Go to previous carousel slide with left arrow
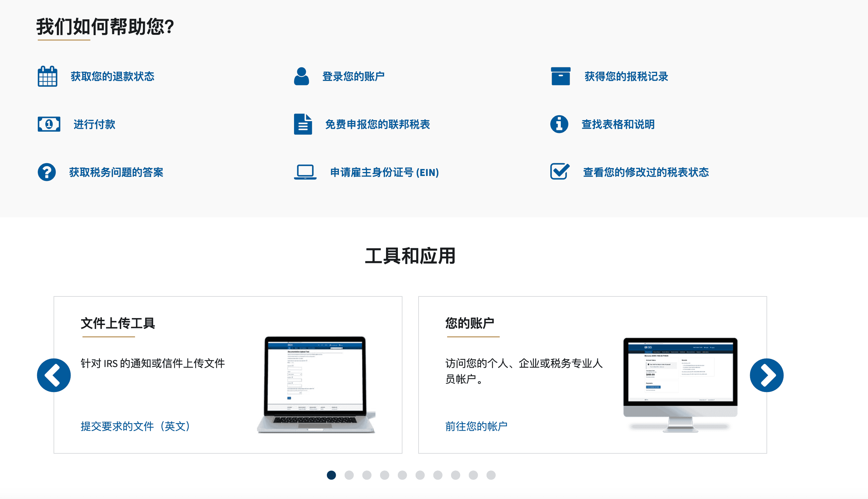The height and width of the screenshot is (499, 868). pyautogui.click(x=54, y=375)
